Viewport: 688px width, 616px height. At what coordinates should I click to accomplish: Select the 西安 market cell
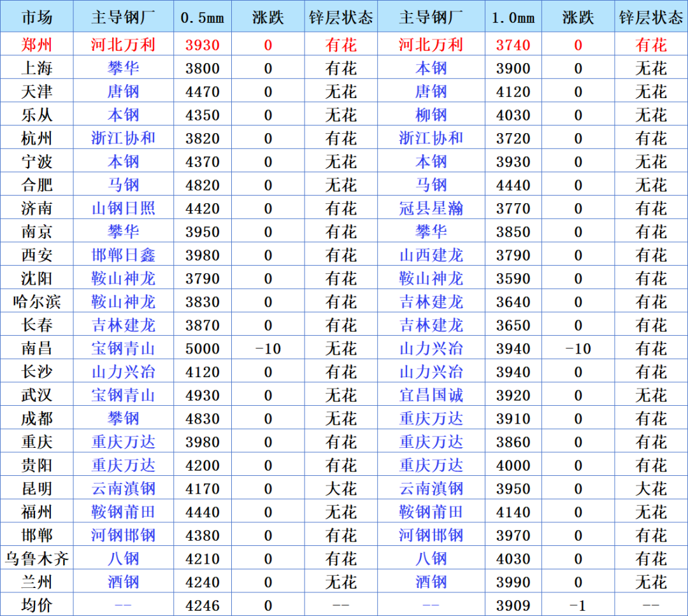(x=37, y=255)
